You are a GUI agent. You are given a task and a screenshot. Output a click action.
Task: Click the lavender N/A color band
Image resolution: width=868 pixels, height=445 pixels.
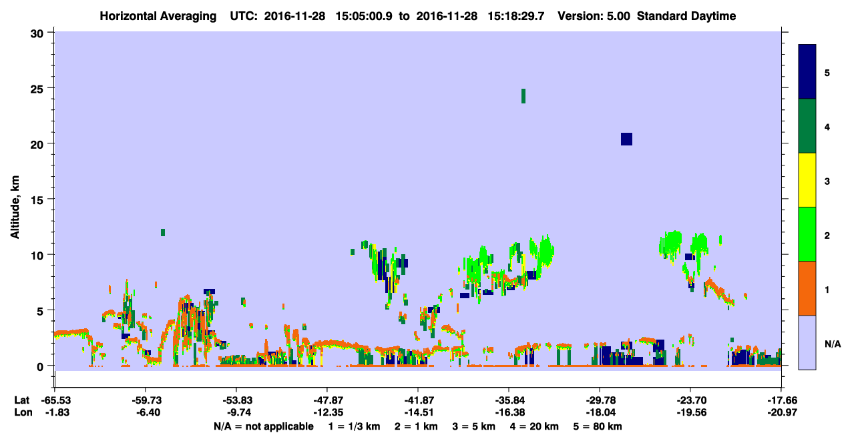coord(807,342)
